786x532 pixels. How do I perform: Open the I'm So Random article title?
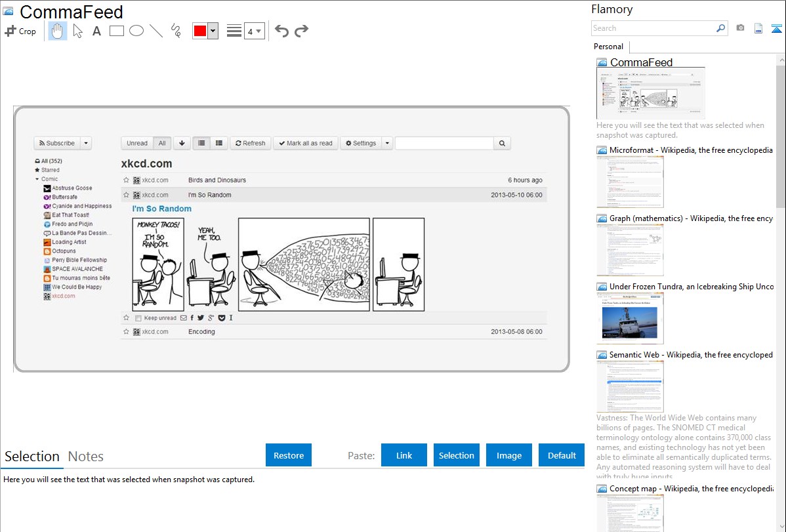coord(162,209)
